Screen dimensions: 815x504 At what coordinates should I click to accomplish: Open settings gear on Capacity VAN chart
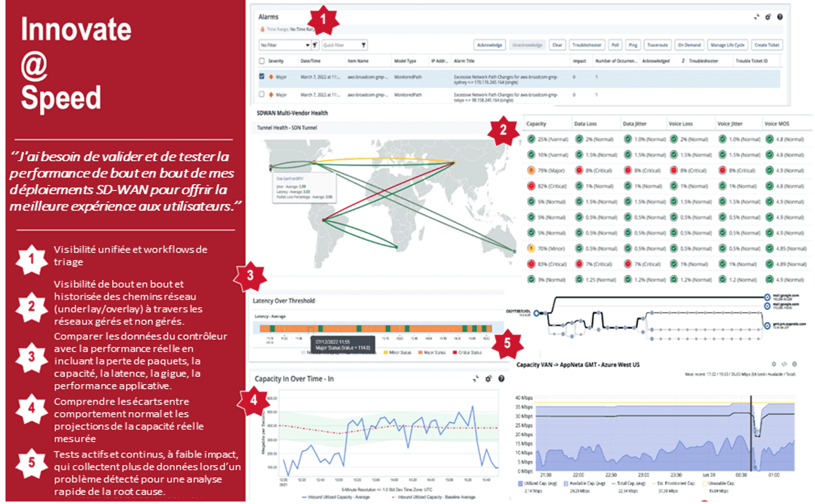[x=774, y=364]
